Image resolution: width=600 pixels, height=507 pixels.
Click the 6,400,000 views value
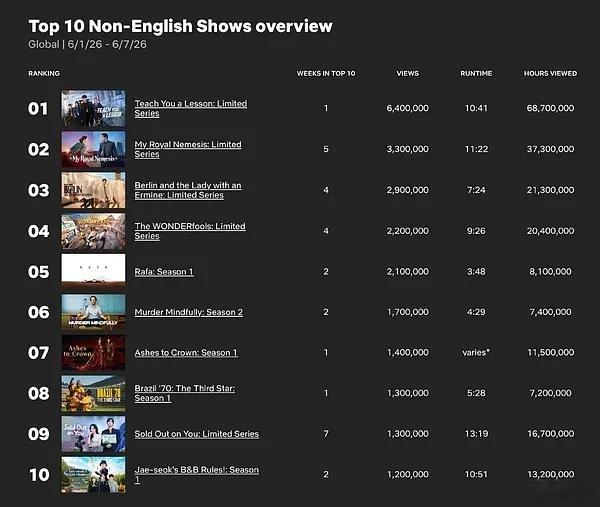click(408, 108)
